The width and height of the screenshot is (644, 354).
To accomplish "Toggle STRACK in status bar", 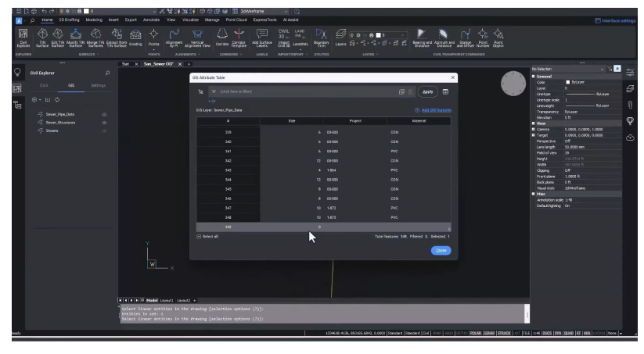I will tap(504, 333).
